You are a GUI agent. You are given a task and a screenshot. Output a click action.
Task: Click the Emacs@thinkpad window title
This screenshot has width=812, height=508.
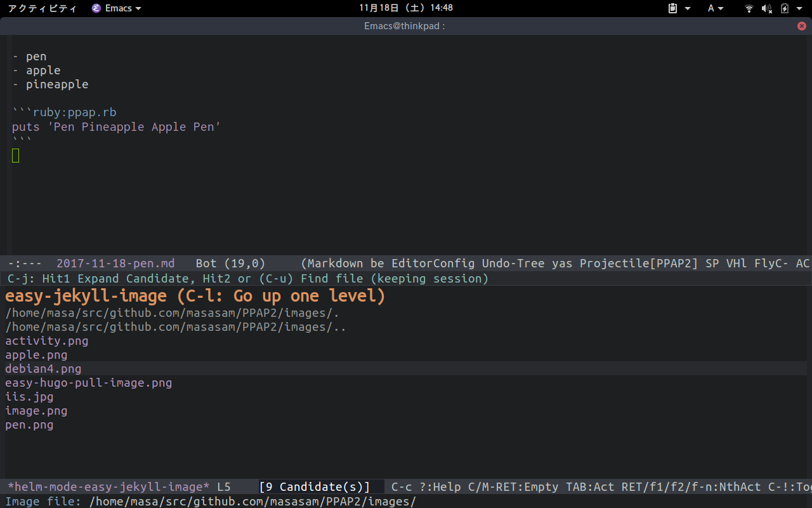(x=405, y=26)
